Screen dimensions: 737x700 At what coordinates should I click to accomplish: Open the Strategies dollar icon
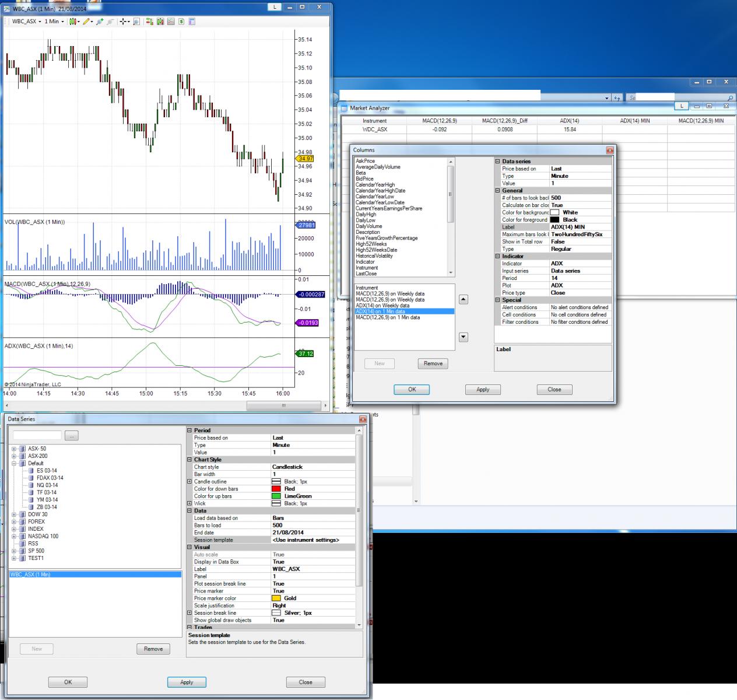click(181, 22)
